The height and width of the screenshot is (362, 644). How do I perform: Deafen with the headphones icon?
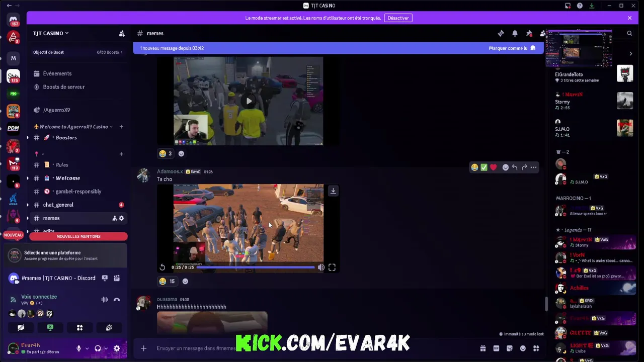click(x=98, y=348)
